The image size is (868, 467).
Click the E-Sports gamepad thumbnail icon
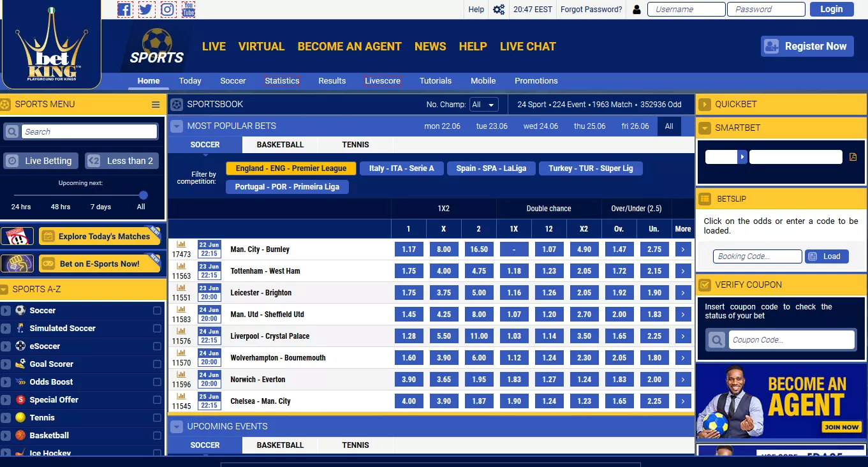(17, 263)
